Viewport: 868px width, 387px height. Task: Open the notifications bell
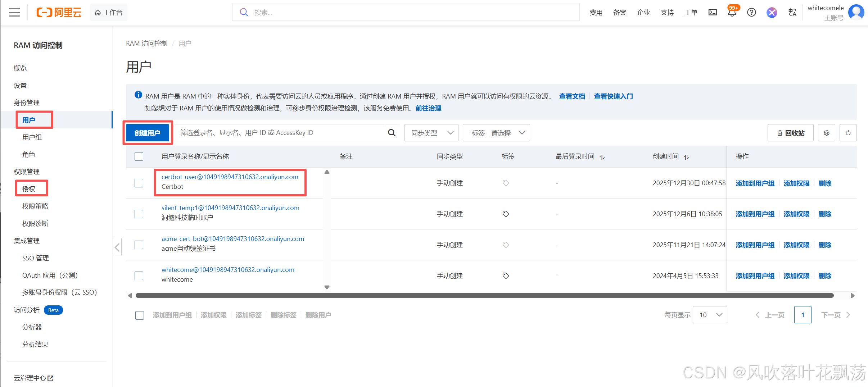[732, 12]
